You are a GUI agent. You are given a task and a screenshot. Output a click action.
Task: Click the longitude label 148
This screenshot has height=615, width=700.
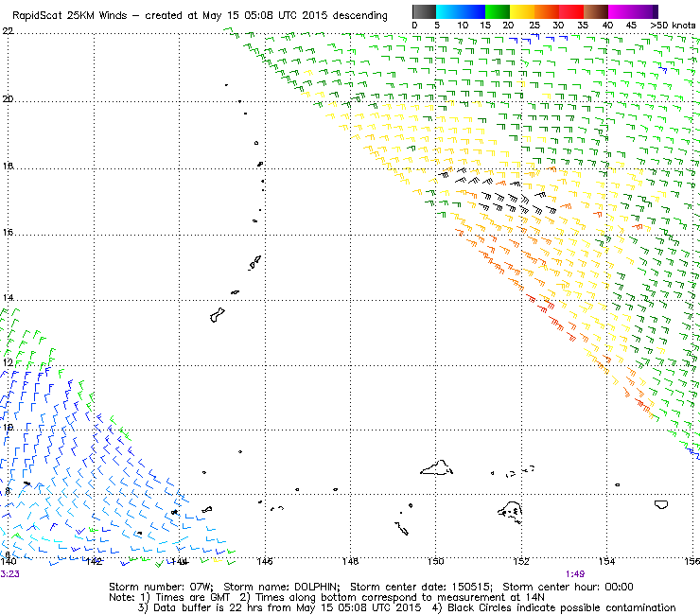coord(350,561)
